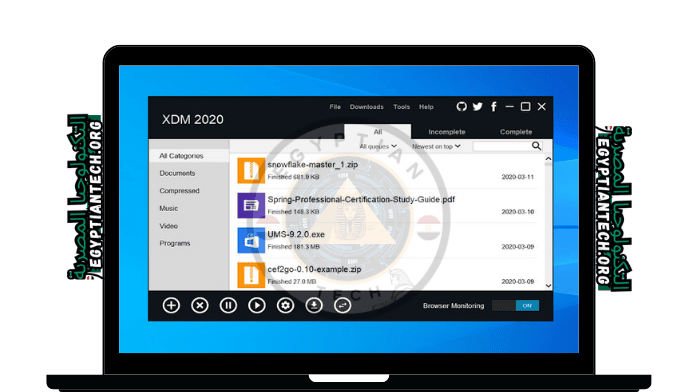Image resolution: width=698 pixels, height=392 pixels.
Task: Close the XDM window
Action: coord(541,106)
